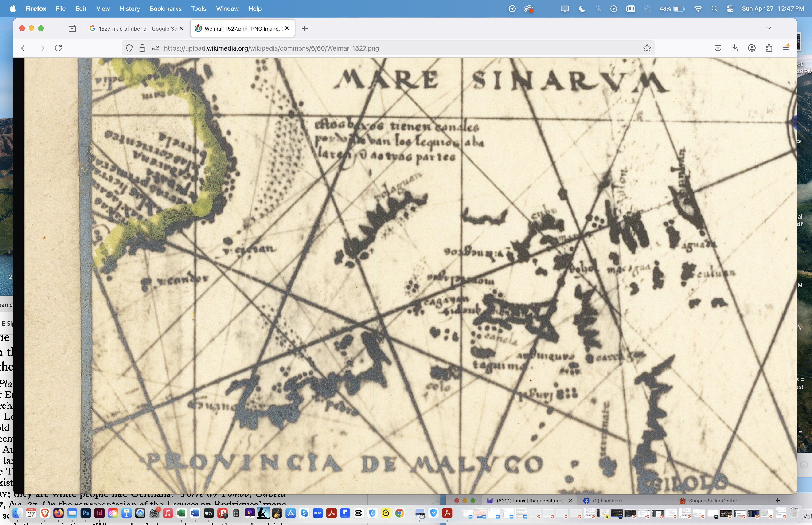This screenshot has height=525, width=812.
Task: Expand the list all tabs chevron
Action: [768, 28]
